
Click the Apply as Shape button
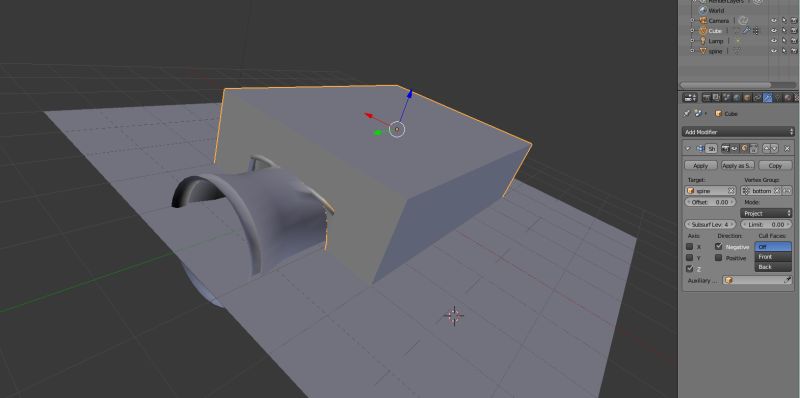click(738, 165)
